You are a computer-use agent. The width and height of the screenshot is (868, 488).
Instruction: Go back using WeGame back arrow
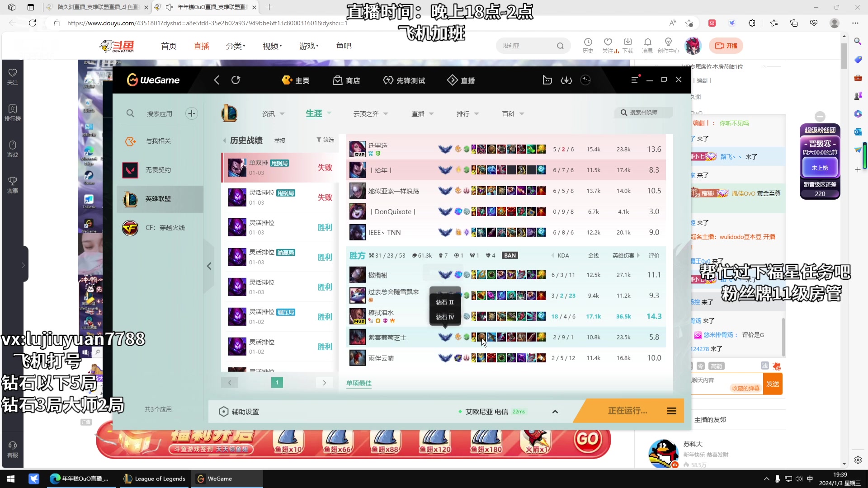[x=217, y=80]
